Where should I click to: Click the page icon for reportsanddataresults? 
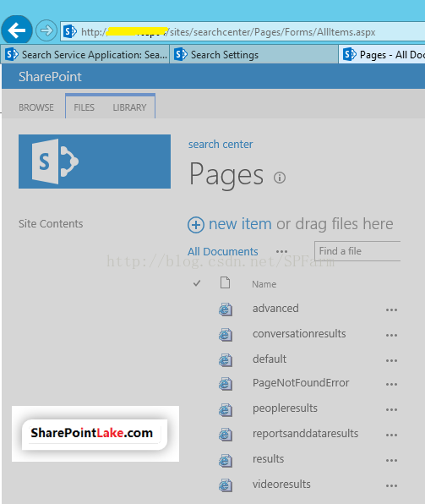226,435
